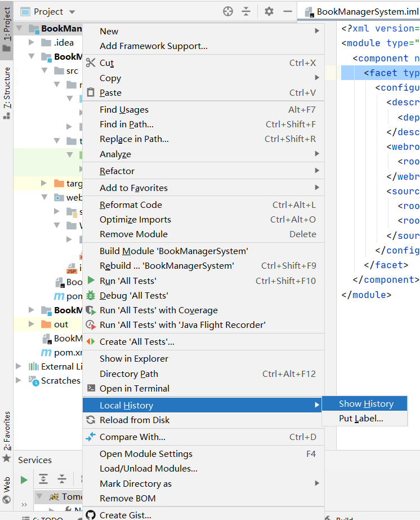This screenshot has height=520, width=420.
Task: Choose Rebuild 'BookManagerSystem'
Action: point(203,265)
